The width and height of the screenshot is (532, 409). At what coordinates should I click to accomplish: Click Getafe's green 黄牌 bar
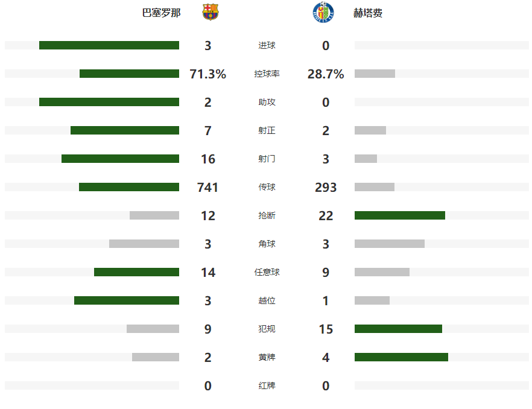(401, 357)
